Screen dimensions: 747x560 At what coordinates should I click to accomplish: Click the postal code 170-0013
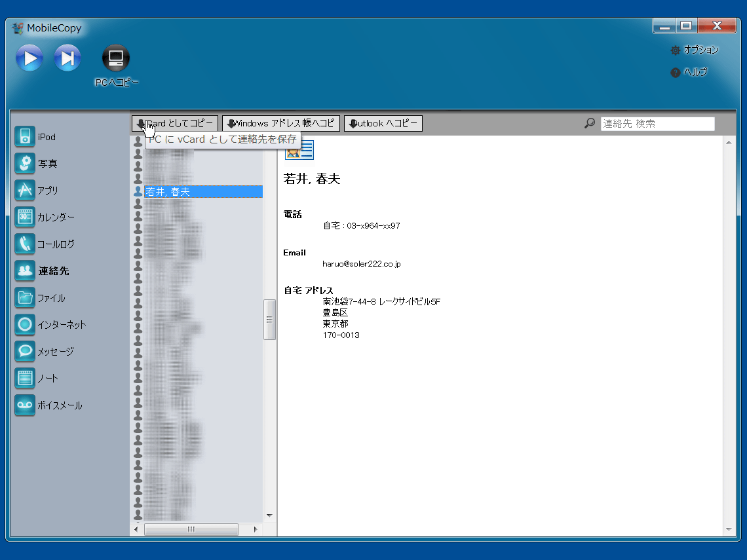[341, 335]
